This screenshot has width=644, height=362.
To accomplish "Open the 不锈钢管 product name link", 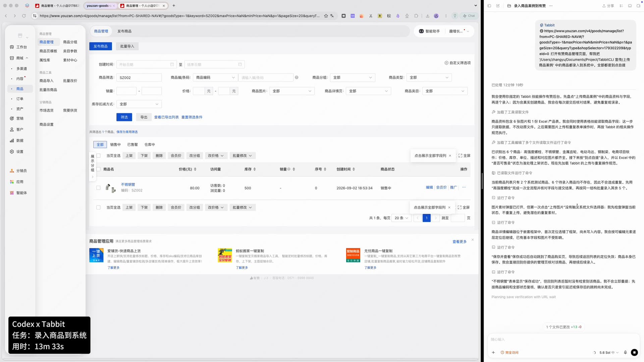I will pos(128,185).
